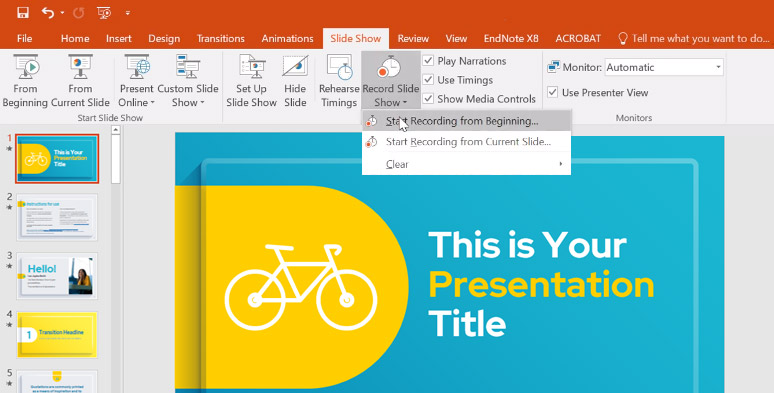This screenshot has width=774, height=393.
Task: Click the Hide Slide button
Action: [295, 81]
